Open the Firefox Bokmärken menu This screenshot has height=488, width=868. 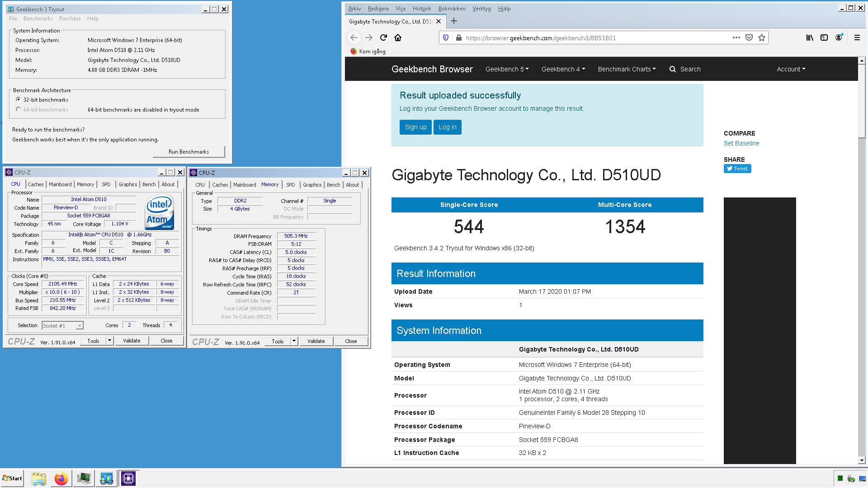click(452, 9)
